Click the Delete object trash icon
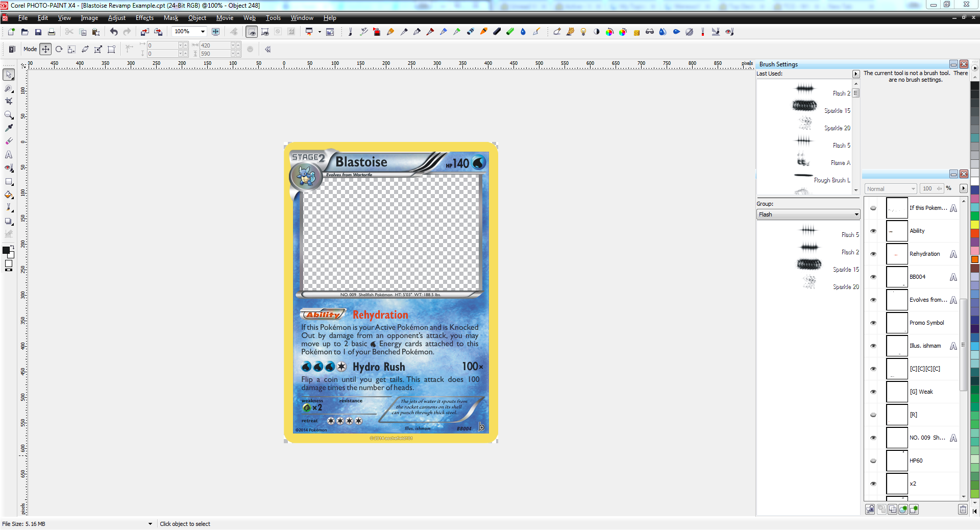This screenshot has height=530, width=980. click(963, 509)
